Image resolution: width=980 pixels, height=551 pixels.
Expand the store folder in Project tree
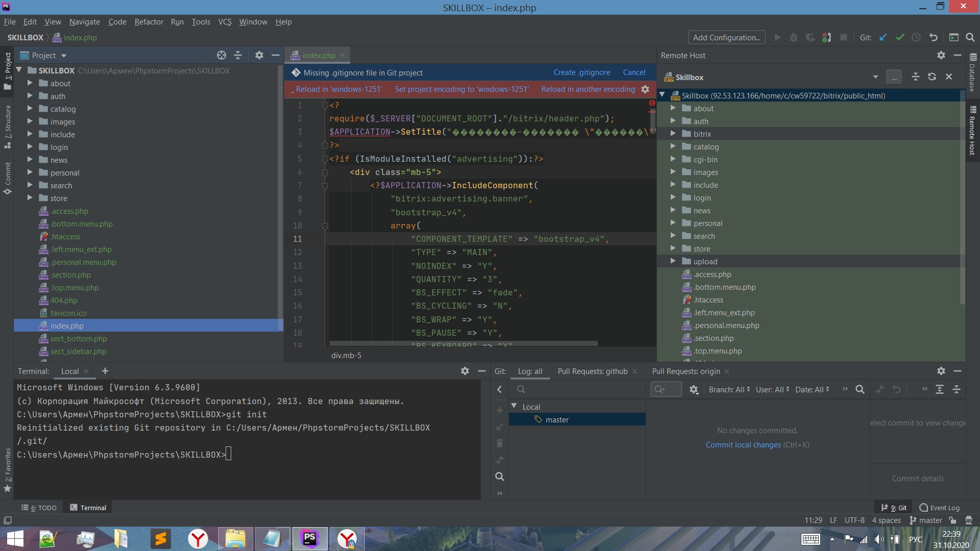pos(30,198)
